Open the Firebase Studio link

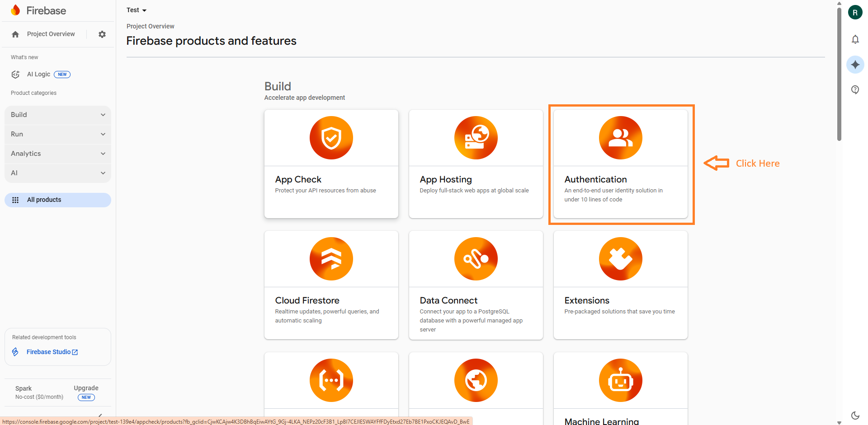[x=48, y=352]
